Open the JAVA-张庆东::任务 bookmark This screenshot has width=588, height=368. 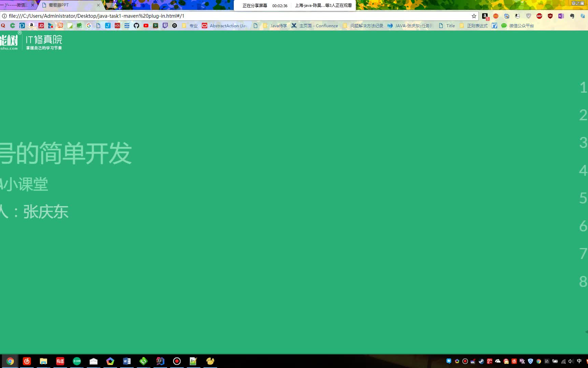[410, 26]
